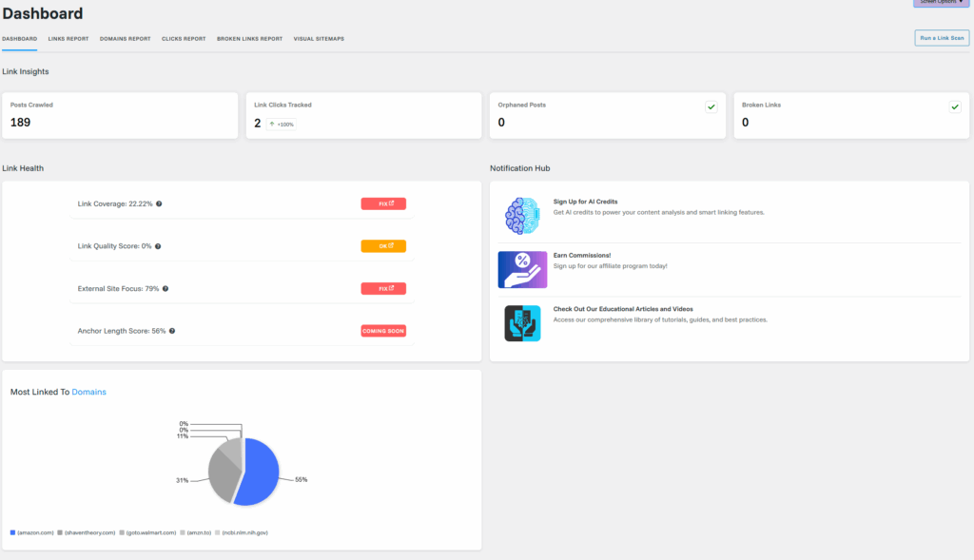Click the Earn Commissions percent hand icon
The width and height of the screenshot is (974, 560).
click(522, 269)
